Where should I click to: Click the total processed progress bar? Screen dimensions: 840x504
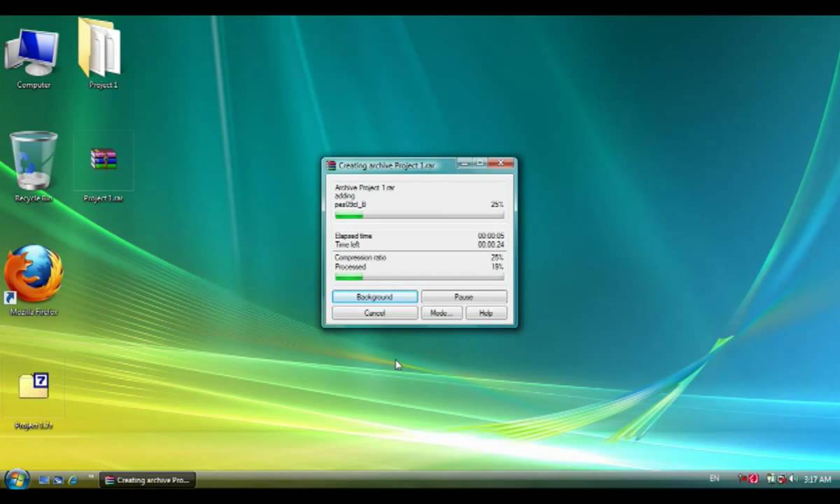coord(419,278)
